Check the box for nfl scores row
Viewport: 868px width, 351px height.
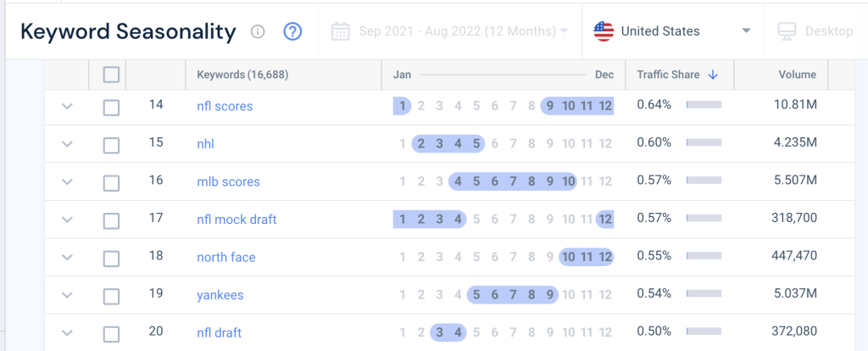111,107
